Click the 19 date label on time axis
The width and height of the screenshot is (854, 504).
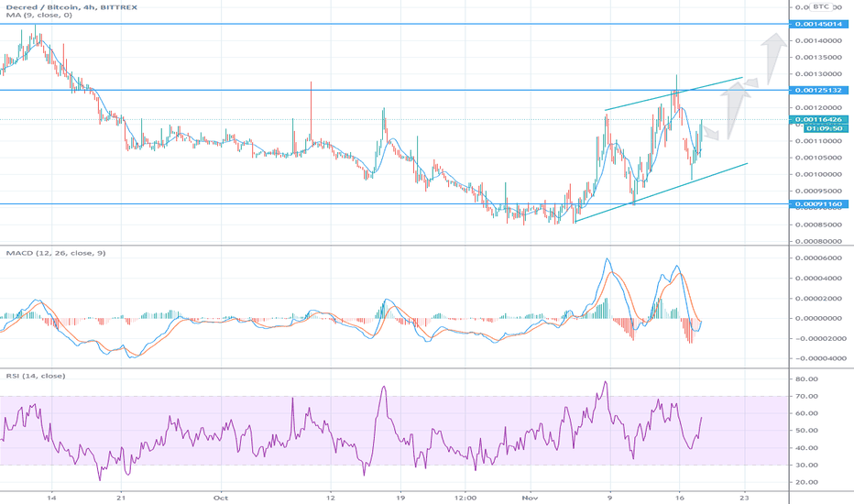click(x=400, y=498)
